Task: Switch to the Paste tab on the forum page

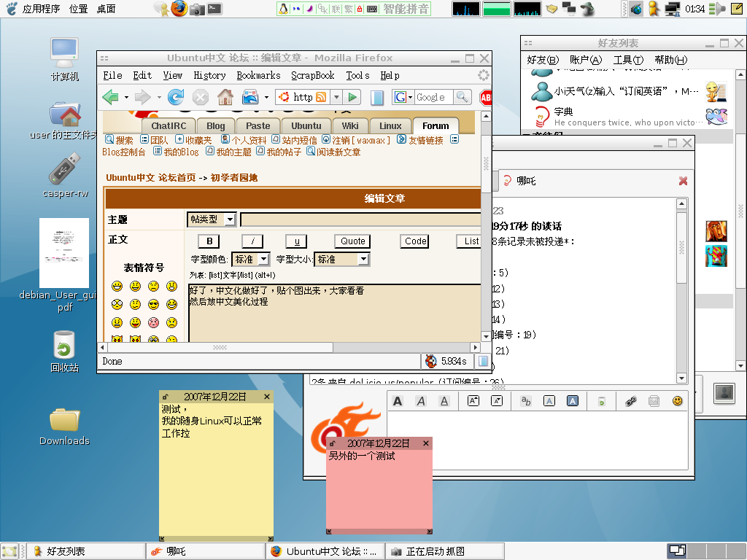Action: click(x=258, y=125)
